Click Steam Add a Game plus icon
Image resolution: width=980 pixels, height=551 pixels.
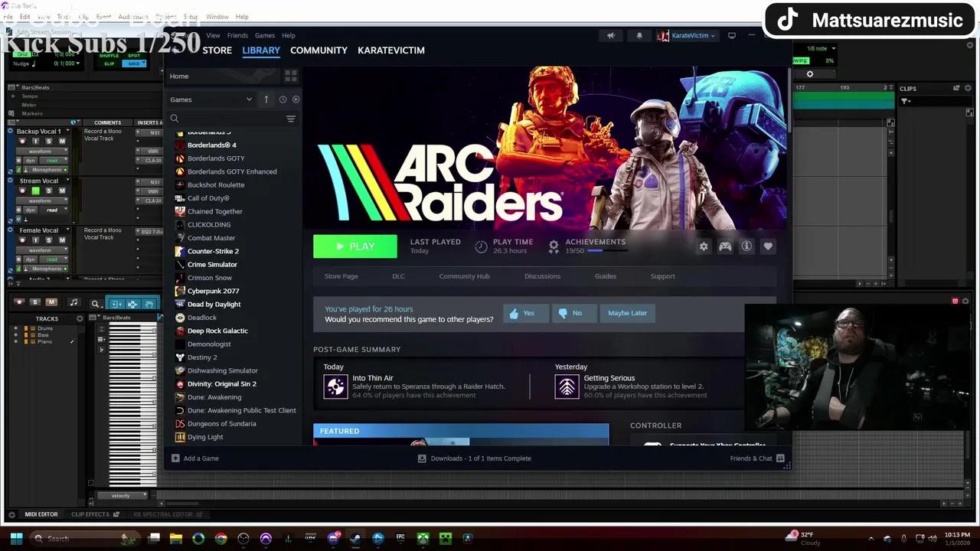[175, 458]
